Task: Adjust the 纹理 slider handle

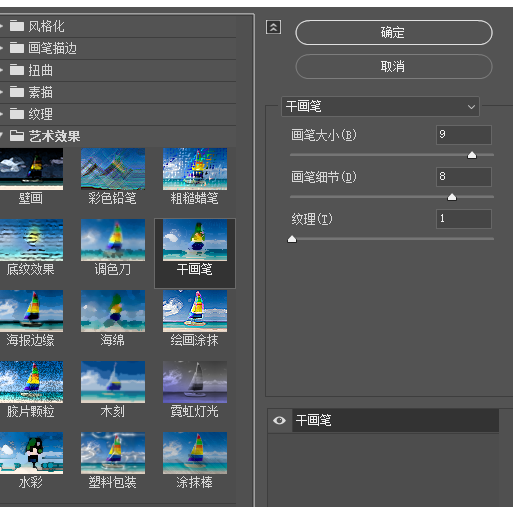Action: [292, 239]
